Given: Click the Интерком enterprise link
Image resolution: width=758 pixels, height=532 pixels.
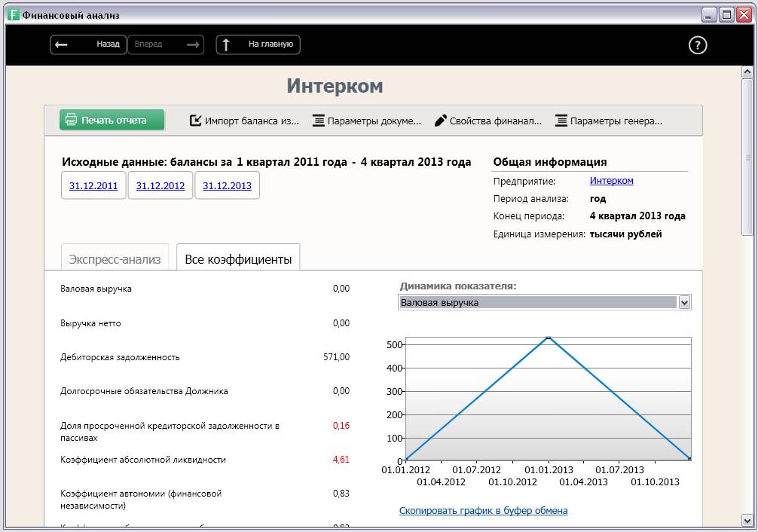Looking at the screenshot, I should coord(611,181).
